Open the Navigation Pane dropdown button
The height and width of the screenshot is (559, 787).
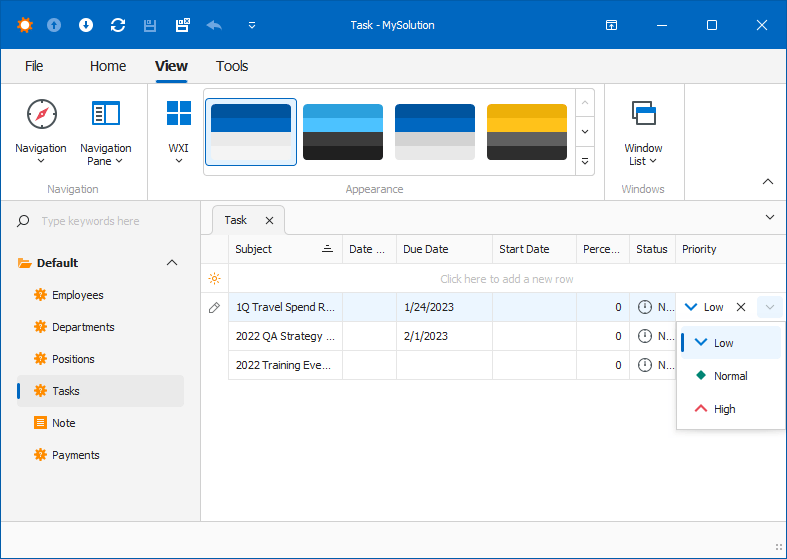point(105,131)
